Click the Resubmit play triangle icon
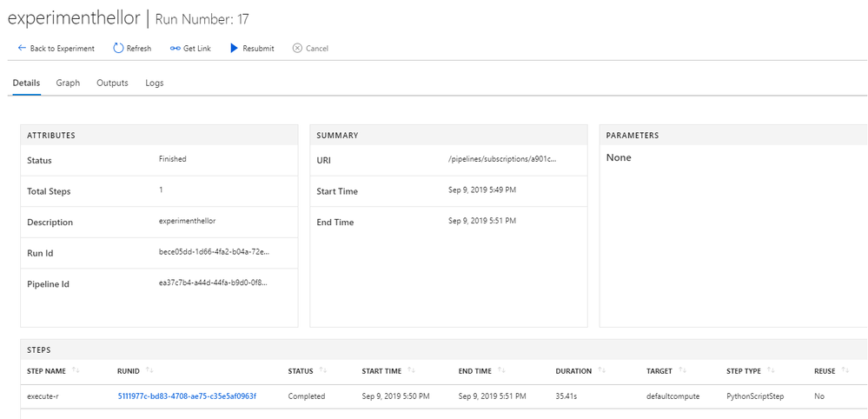 click(x=234, y=48)
